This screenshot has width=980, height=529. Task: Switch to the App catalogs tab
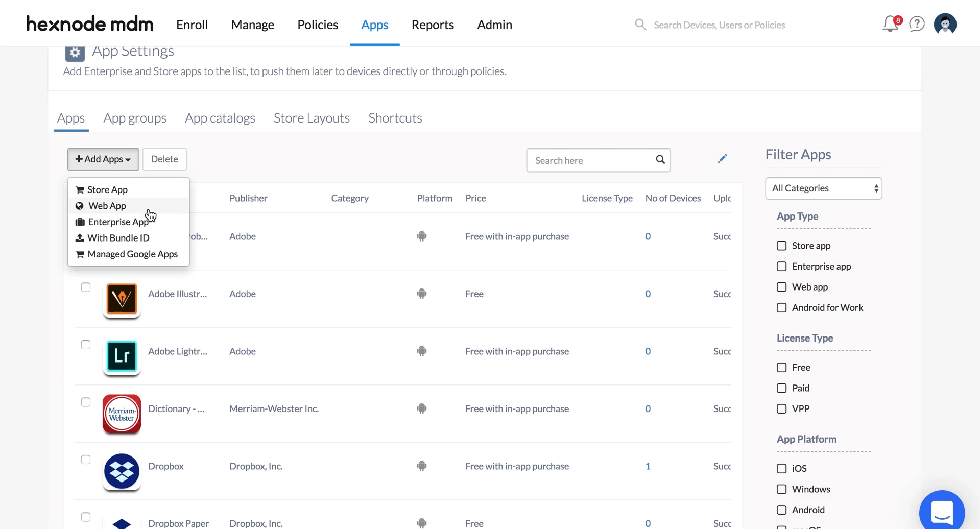click(x=220, y=118)
